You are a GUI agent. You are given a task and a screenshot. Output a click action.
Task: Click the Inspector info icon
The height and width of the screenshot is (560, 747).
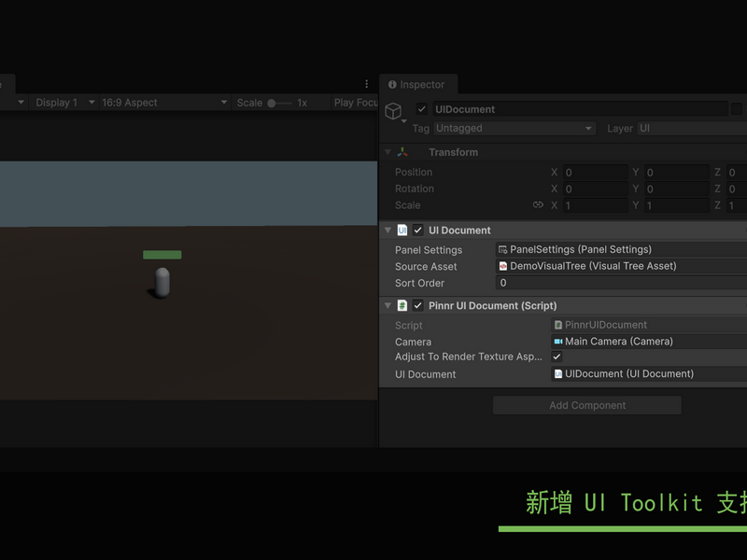click(392, 84)
